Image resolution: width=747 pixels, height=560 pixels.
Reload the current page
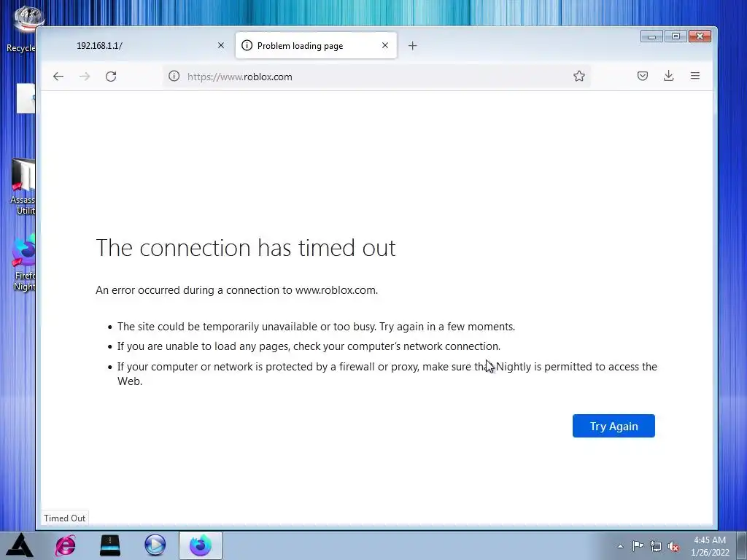point(111,76)
